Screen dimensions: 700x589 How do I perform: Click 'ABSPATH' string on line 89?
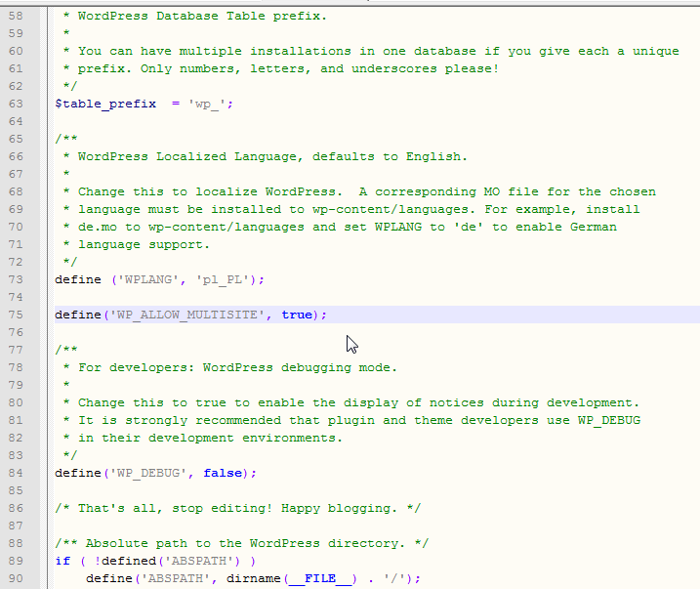click(198, 561)
